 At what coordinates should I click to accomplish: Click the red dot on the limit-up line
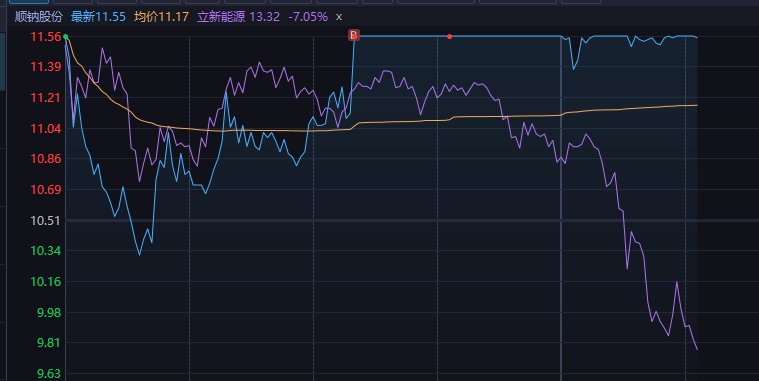pyautogui.click(x=450, y=37)
